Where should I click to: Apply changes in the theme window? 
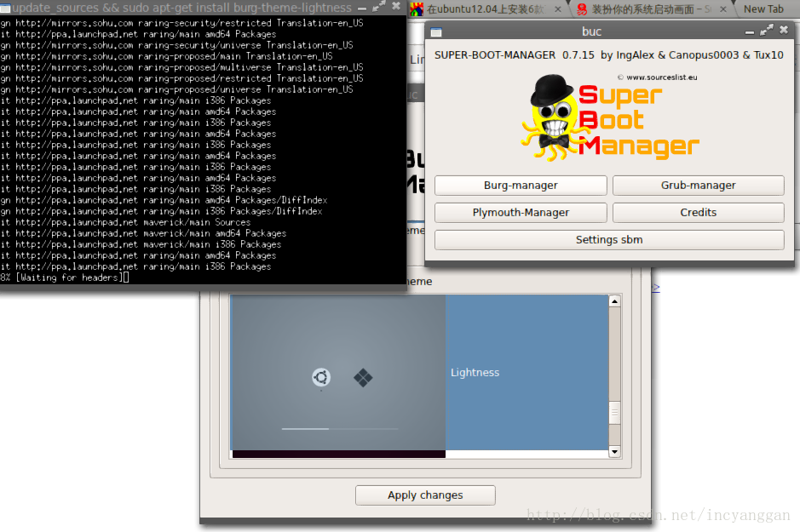[x=425, y=495]
